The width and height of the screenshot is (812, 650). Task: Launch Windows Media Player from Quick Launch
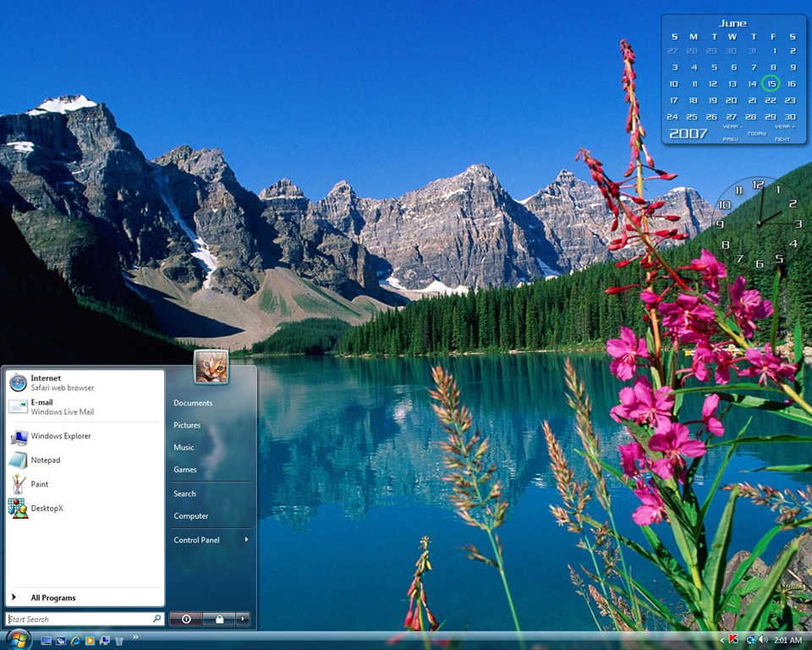pyautogui.click(x=90, y=641)
